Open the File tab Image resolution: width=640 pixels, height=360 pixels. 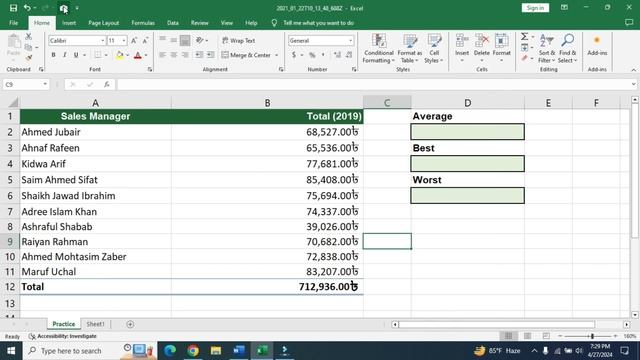tap(13, 23)
